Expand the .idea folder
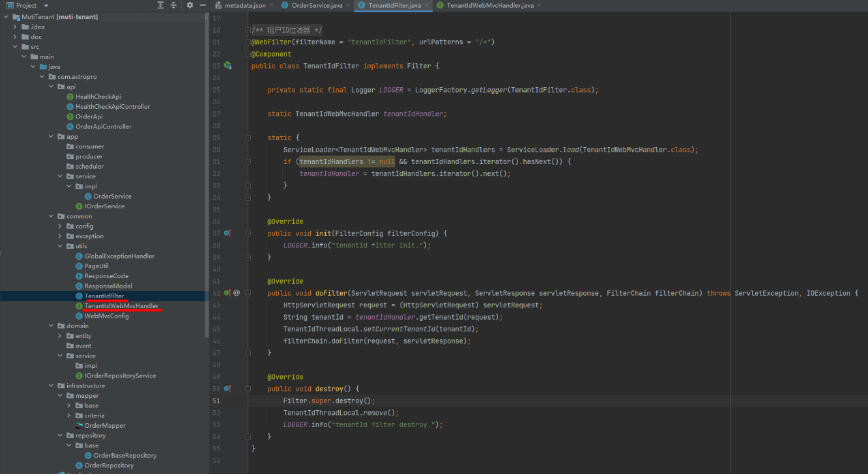This screenshot has width=868, height=474. 15,27
